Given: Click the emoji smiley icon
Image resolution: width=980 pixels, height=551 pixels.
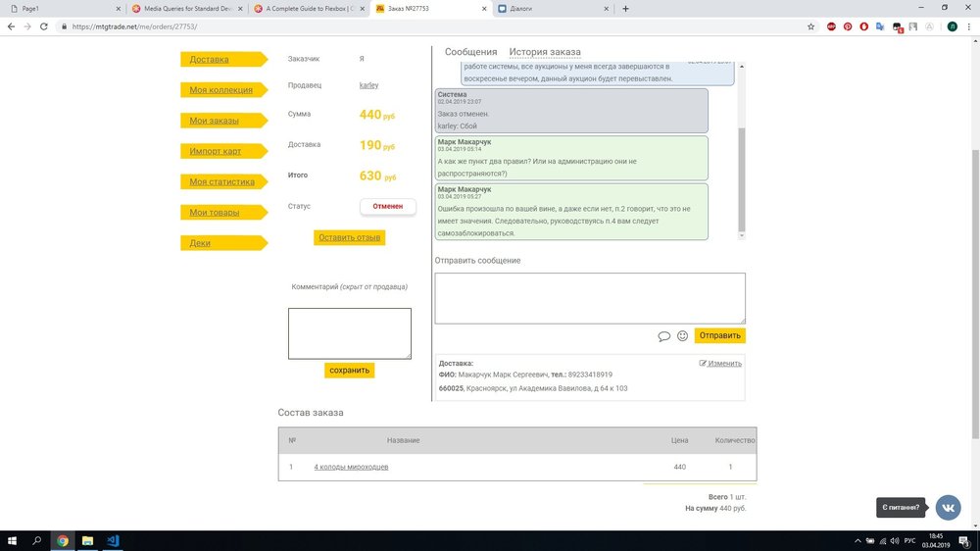Looking at the screenshot, I should pyautogui.click(x=683, y=336).
